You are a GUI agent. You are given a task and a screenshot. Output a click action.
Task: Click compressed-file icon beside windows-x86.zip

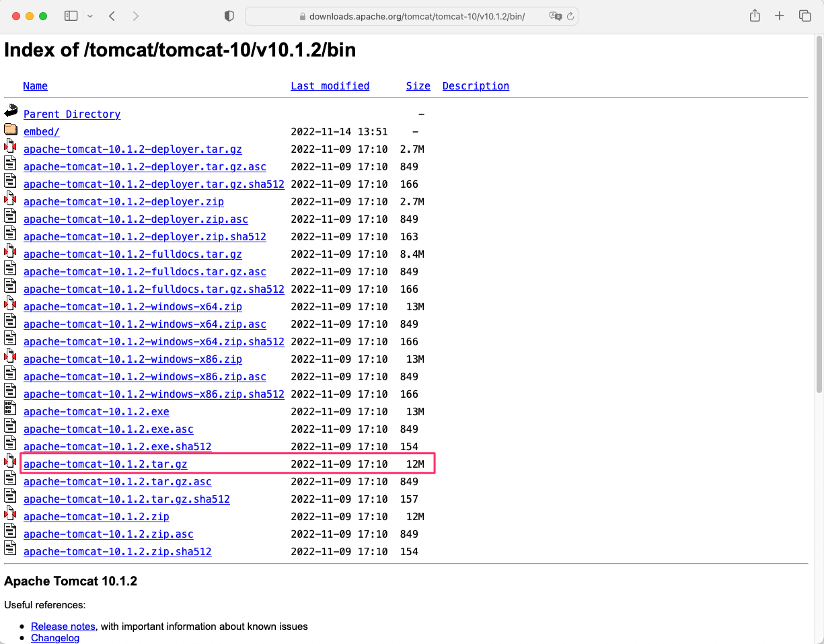pyautogui.click(x=10, y=356)
